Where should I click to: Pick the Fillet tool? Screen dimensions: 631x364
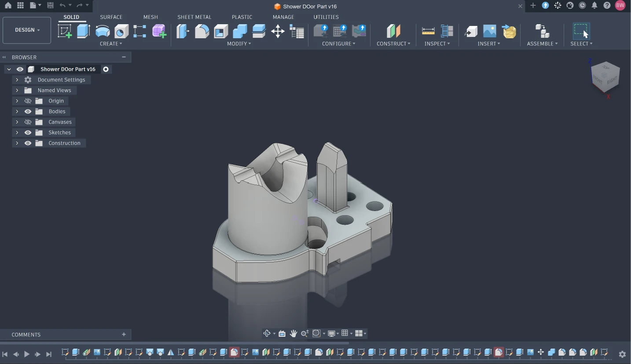[x=202, y=31]
